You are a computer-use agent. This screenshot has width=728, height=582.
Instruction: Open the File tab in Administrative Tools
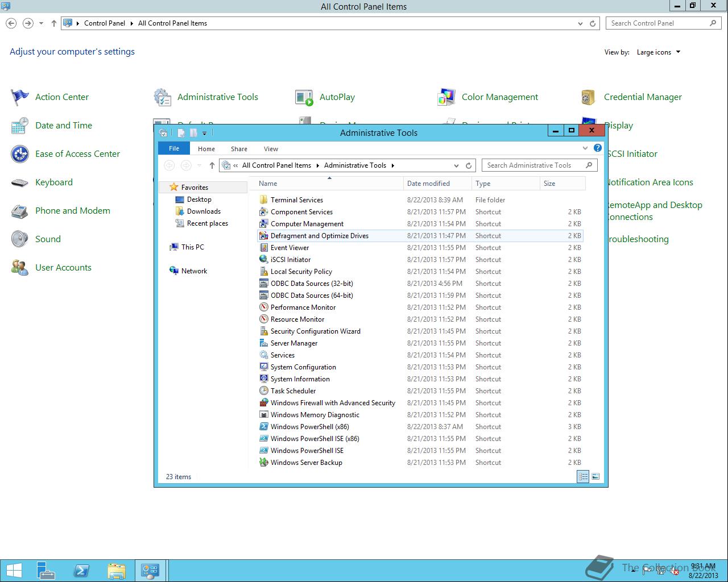[x=174, y=148]
